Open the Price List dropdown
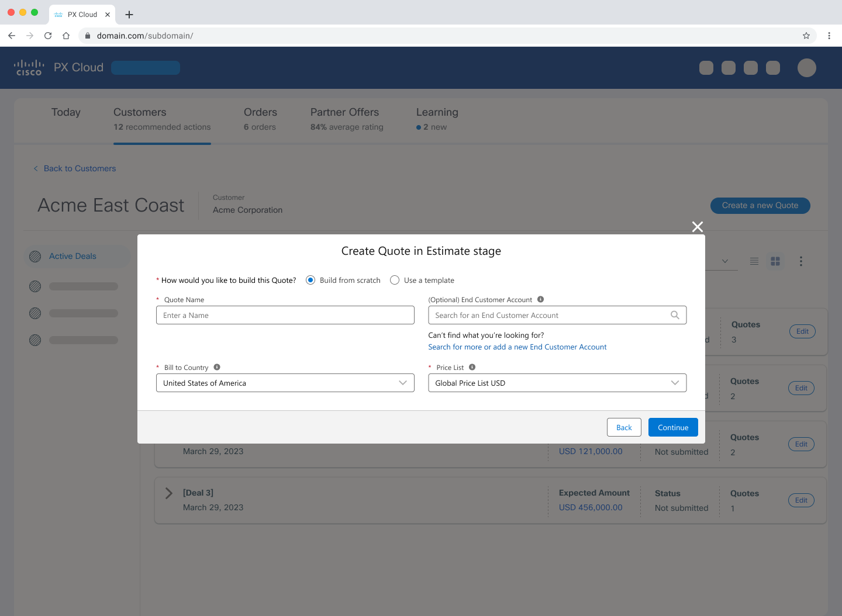842x616 pixels. click(557, 383)
